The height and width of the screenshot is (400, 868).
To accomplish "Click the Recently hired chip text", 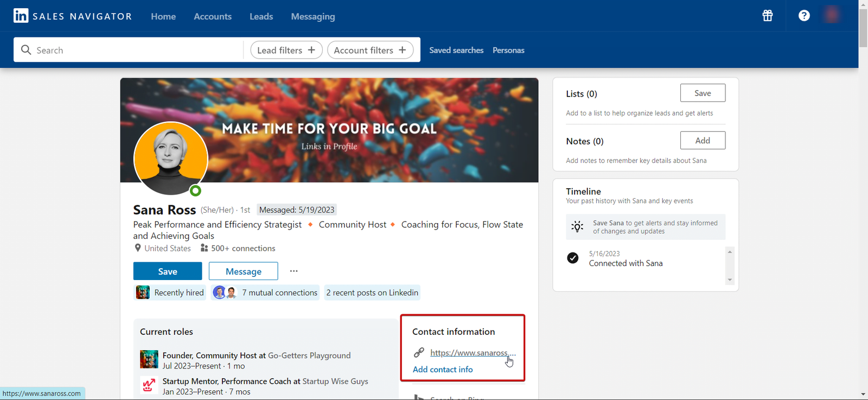I will click(x=179, y=293).
